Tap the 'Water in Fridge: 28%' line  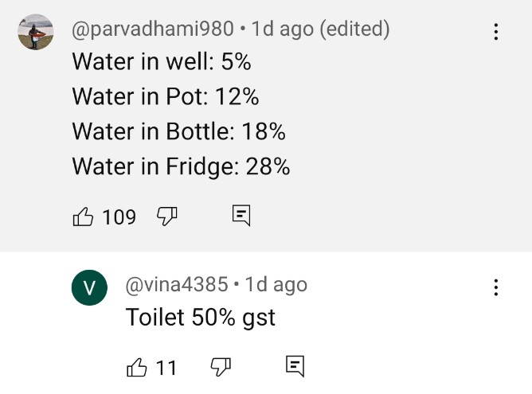coord(181,166)
